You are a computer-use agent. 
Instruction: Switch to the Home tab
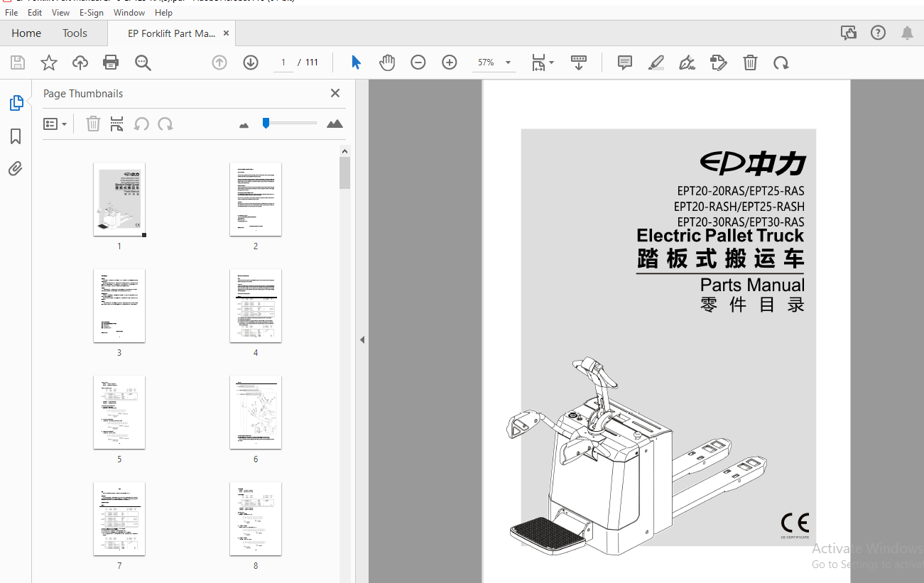(x=26, y=33)
